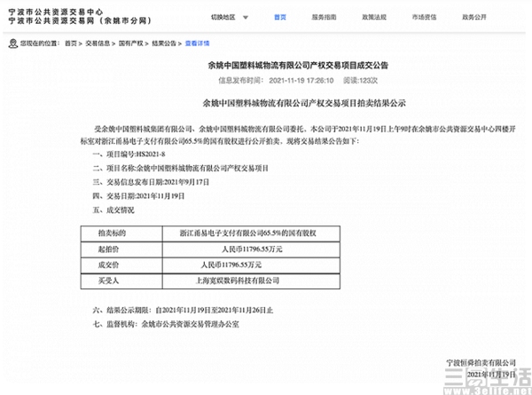Viewport: 532px width, 395px height.
Task: Click the 查看详情 breadcrumb link
Action: (x=197, y=43)
